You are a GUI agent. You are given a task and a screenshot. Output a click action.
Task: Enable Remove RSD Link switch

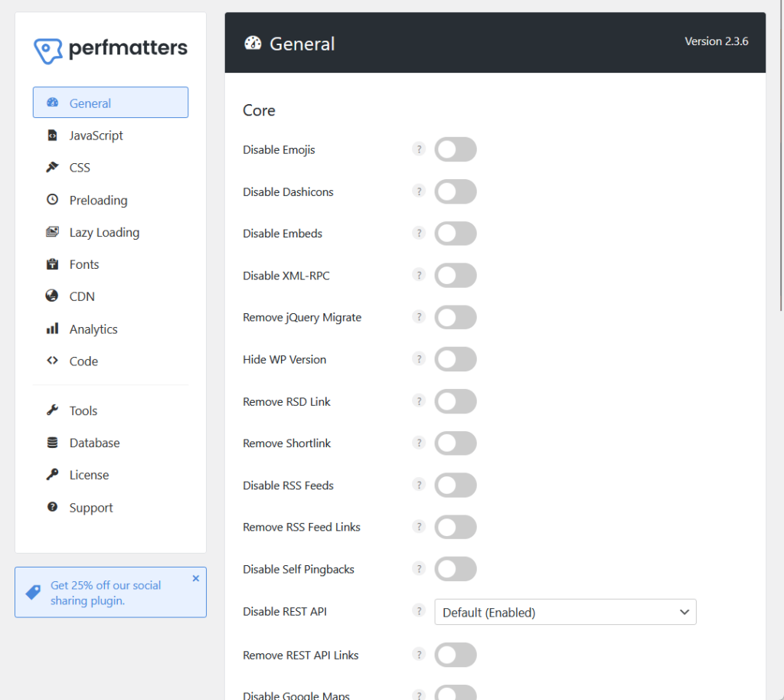(x=456, y=401)
